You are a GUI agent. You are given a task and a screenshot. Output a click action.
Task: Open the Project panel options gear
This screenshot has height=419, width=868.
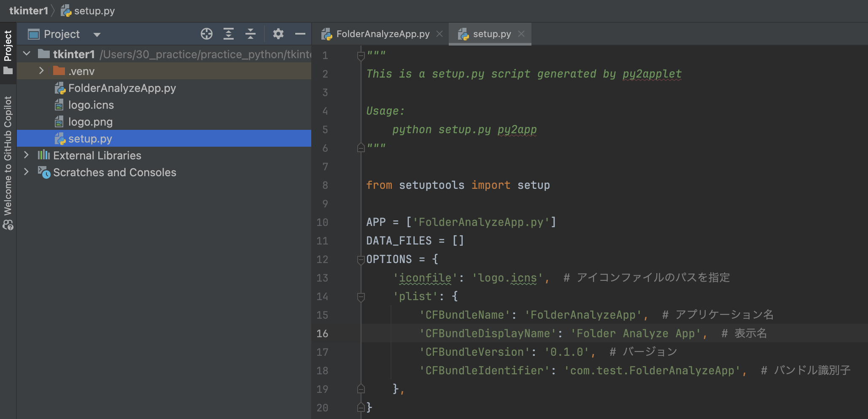278,34
